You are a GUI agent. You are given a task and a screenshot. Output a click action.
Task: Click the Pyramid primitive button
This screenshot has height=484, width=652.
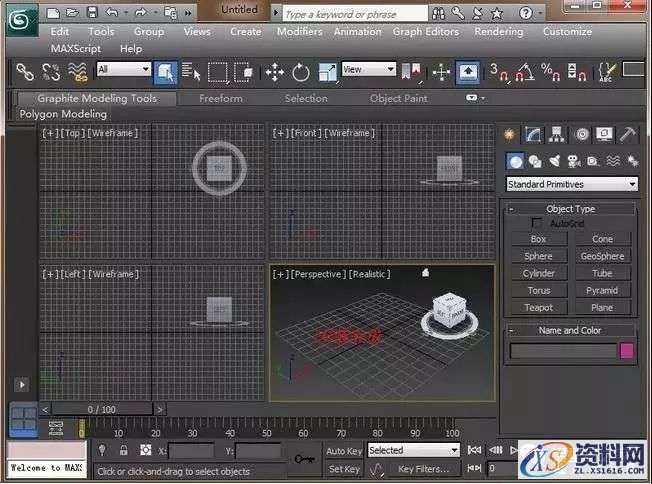tap(603, 290)
